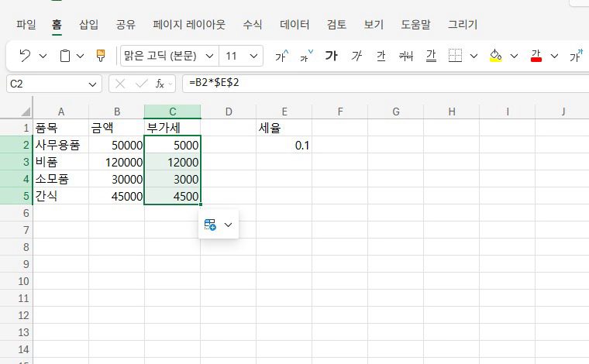Click cell containing 품목
Image resolution: width=589 pixels, height=364 pixels.
click(61, 128)
